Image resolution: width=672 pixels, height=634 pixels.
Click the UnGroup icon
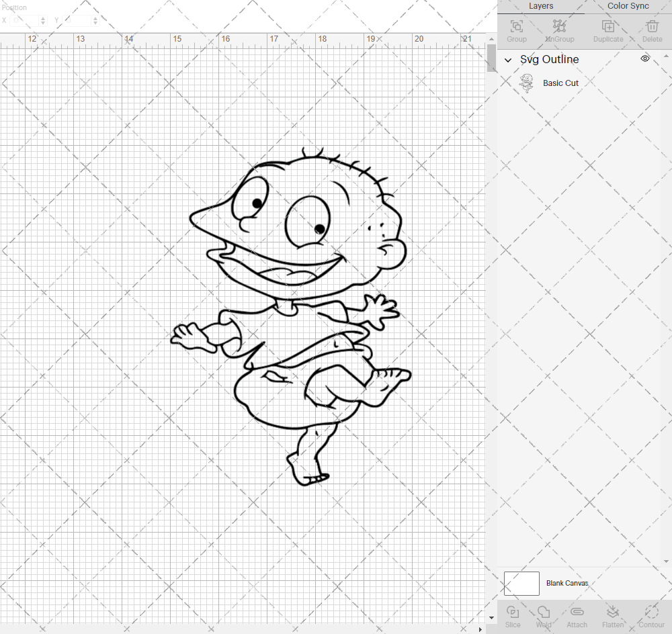point(559,28)
